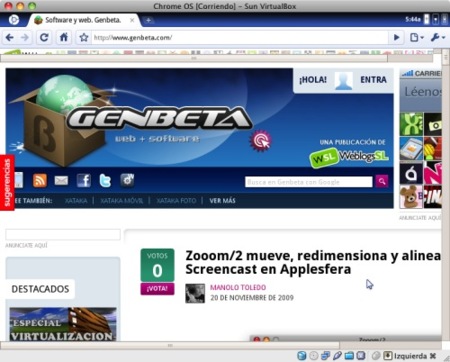The height and width of the screenshot is (362, 450).
Task: Click the ENTRA login link
Action: tap(373, 80)
